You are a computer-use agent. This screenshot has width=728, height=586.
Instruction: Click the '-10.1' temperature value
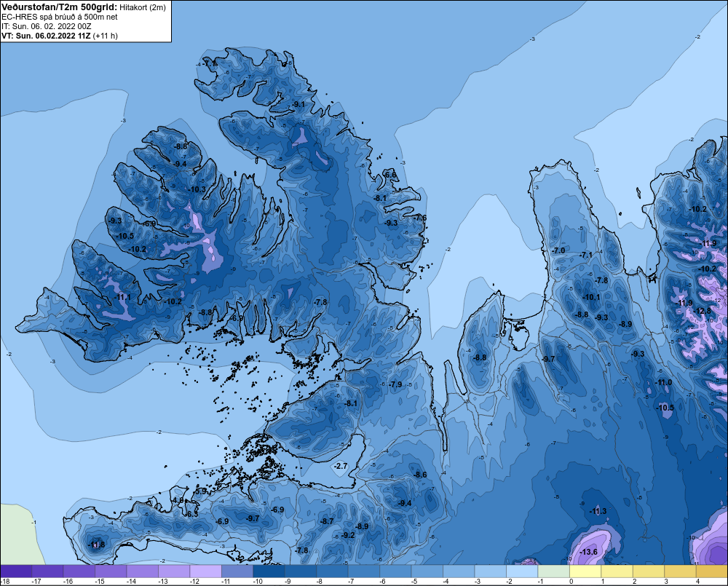pos(591,297)
